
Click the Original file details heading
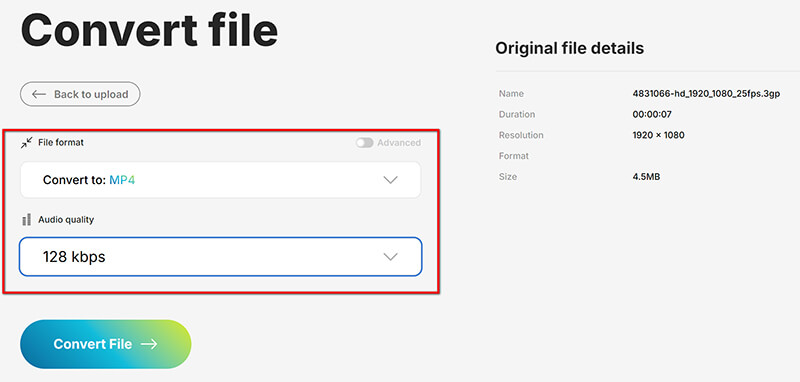[x=569, y=48]
